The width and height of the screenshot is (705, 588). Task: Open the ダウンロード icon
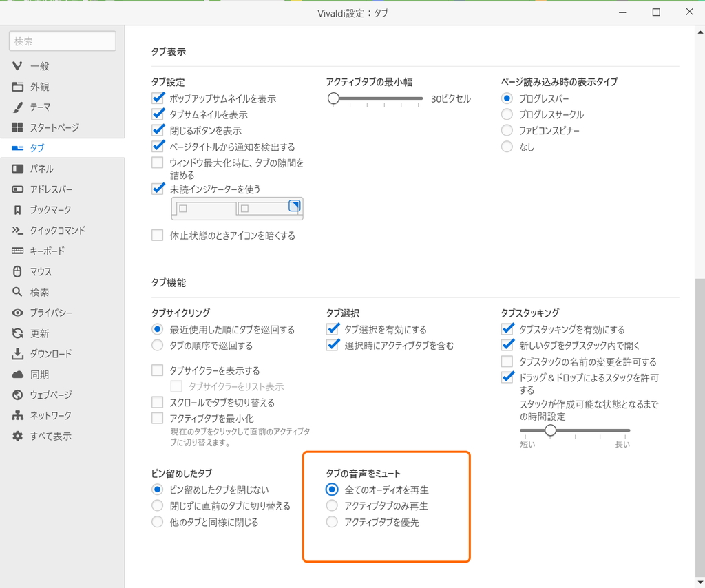(17, 354)
